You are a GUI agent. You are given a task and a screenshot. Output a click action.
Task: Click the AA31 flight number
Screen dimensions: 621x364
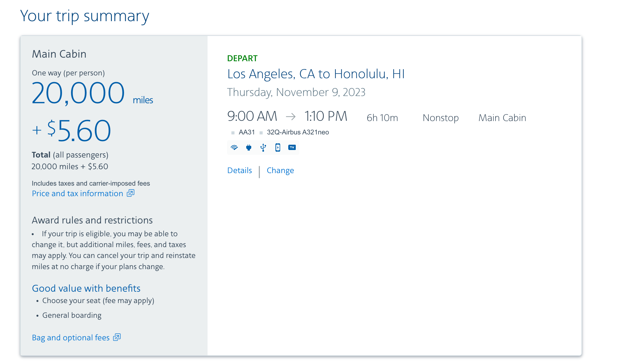[247, 132]
